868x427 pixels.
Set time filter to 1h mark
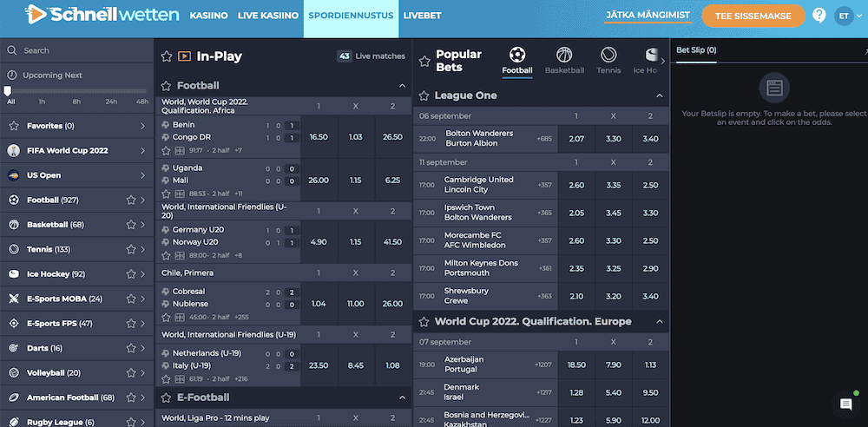42,102
